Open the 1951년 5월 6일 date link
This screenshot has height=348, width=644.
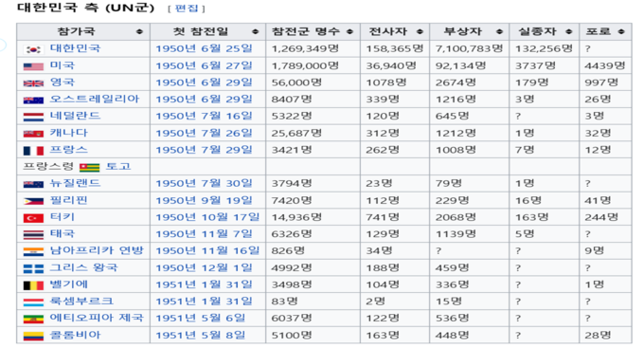[201, 318]
